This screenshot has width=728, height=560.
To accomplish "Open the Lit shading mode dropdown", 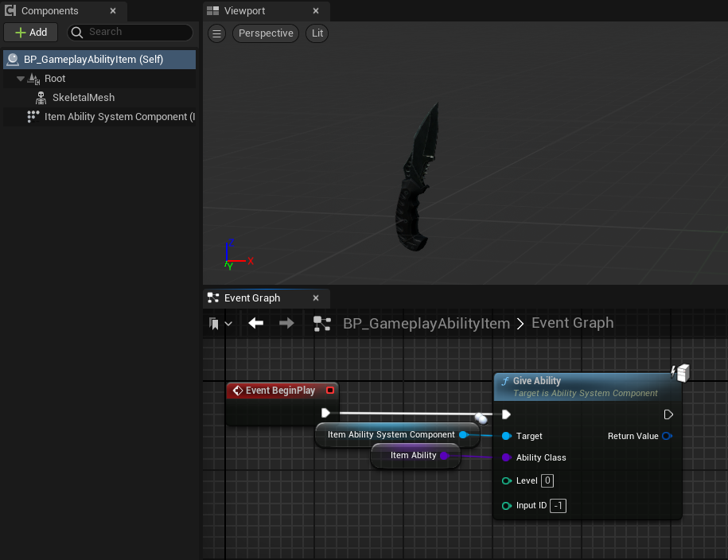I will pyautogui.click(x=317, y=33).
